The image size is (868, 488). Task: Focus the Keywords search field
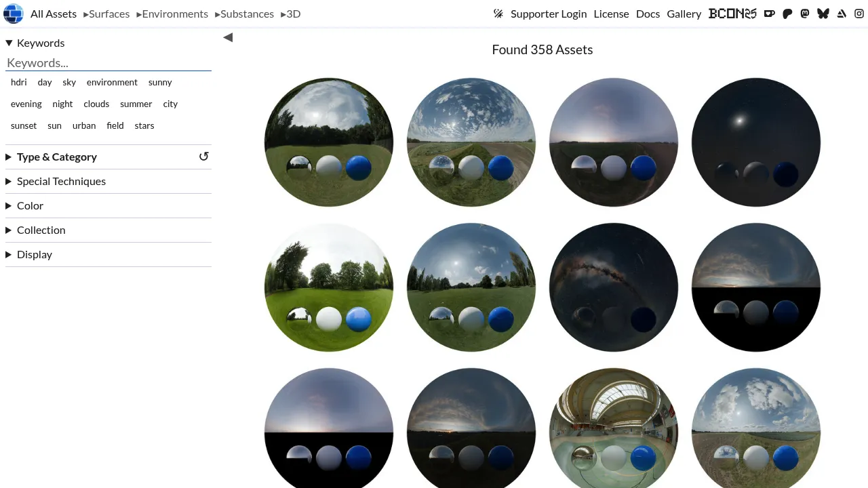click(x=108, y=63)
